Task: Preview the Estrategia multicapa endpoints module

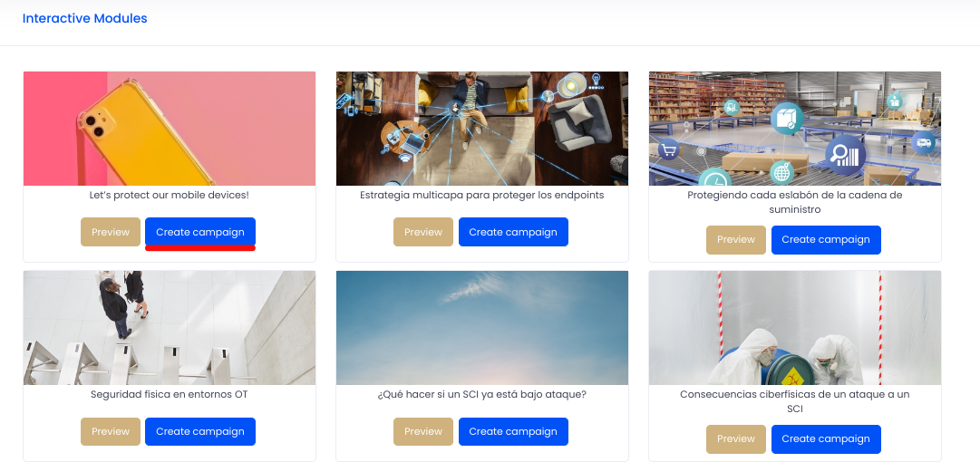Action: tap(423, 232)
